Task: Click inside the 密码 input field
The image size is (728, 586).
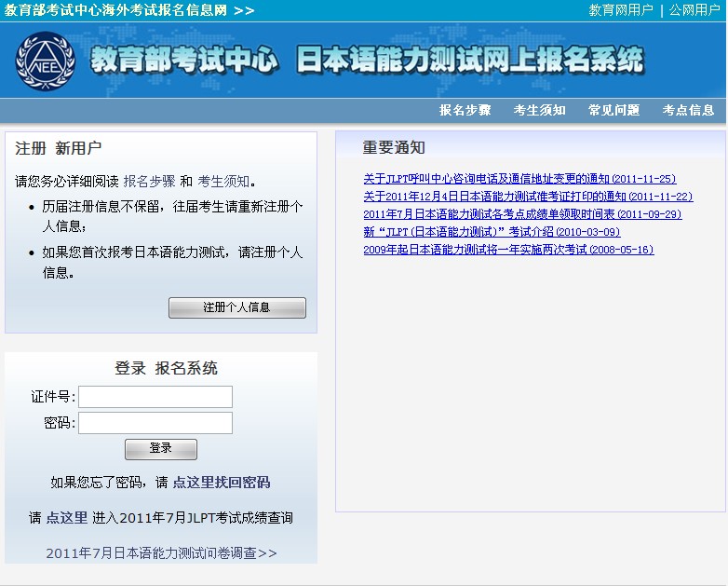Action: point(155,423)
